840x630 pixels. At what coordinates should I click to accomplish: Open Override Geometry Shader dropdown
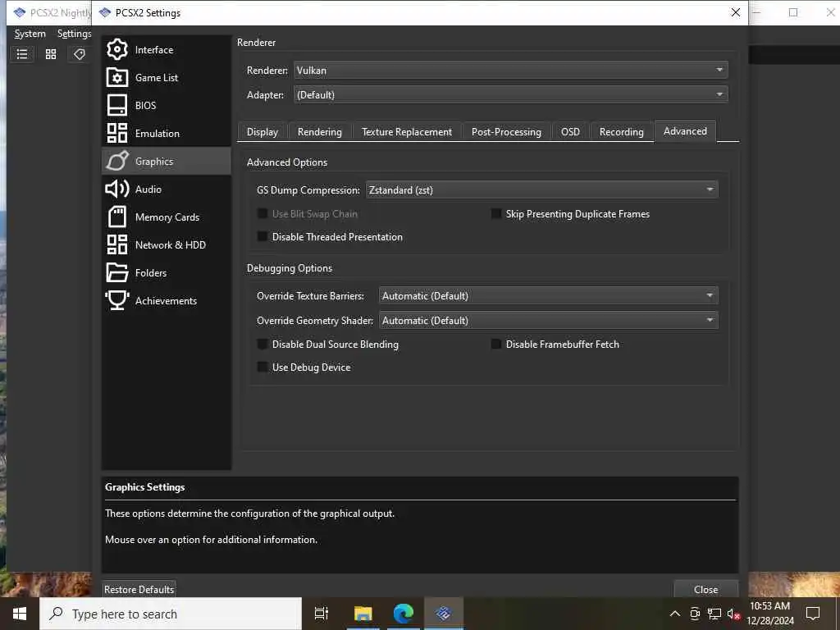point(548,321)
